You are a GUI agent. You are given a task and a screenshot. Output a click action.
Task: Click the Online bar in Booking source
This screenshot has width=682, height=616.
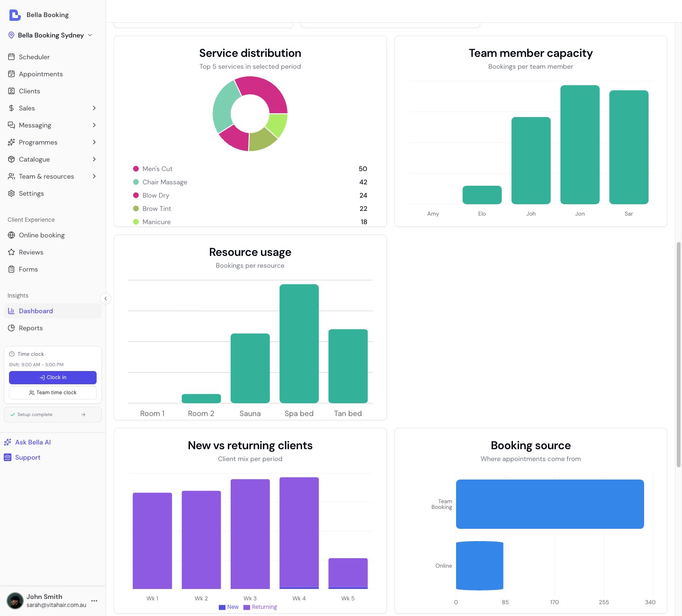point(480,566)
